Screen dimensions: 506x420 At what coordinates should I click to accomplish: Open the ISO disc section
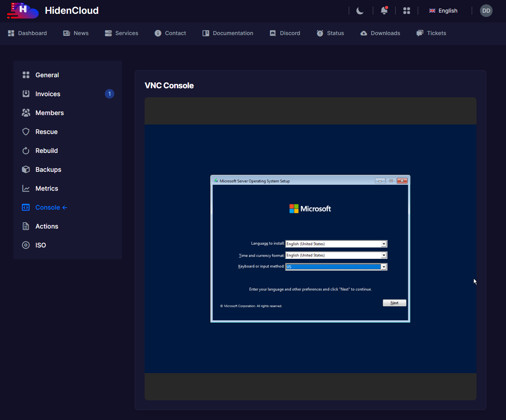[x=40, y=245]
